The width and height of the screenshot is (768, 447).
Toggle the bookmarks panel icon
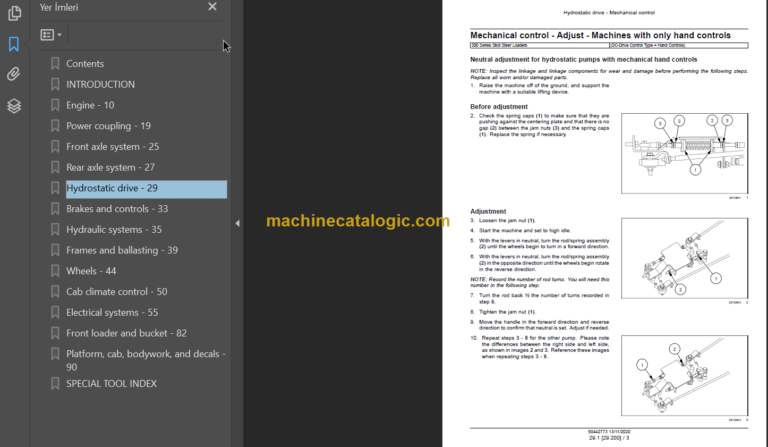click(x=14, y=44)
